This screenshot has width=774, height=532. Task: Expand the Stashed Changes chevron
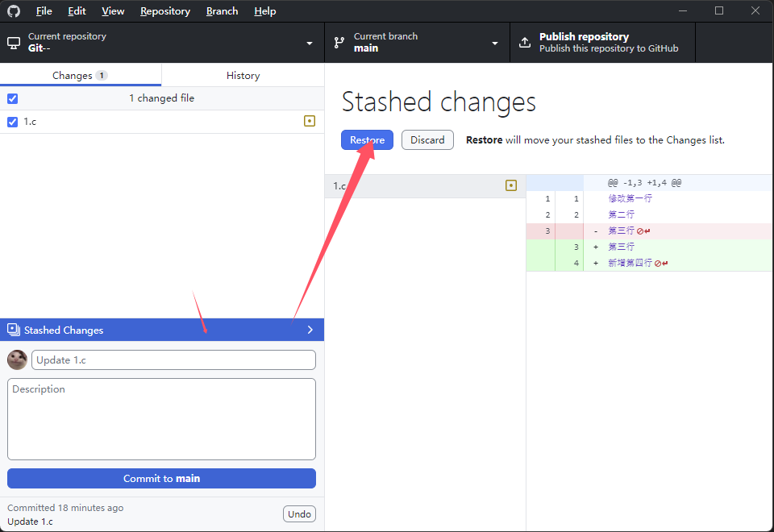pyautogui.click(x=310, y=330)
